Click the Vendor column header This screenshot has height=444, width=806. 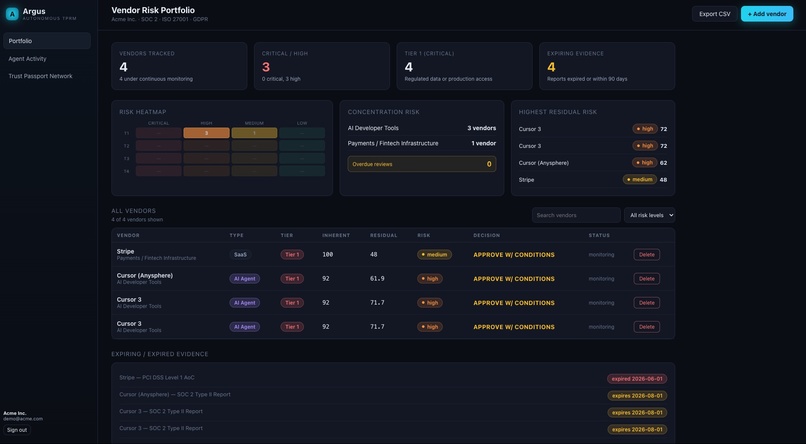pos(128,235)
